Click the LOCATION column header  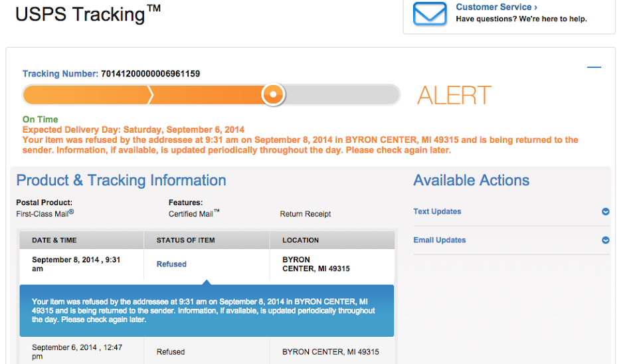(x=300, y=240)
